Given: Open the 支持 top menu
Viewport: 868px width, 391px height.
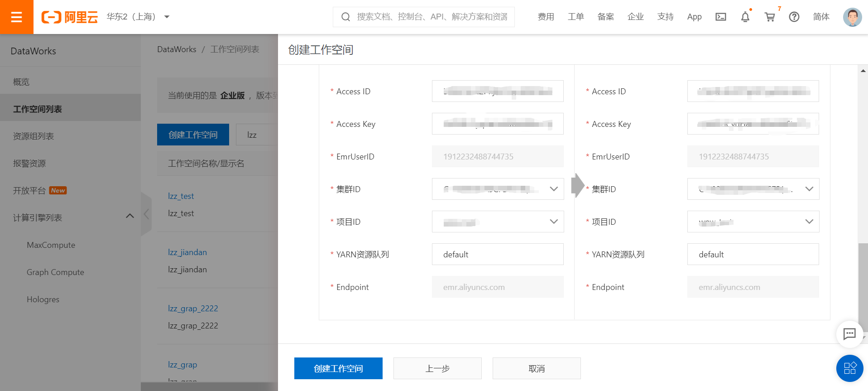Looking at the screenshot, I should coord(665,17).
